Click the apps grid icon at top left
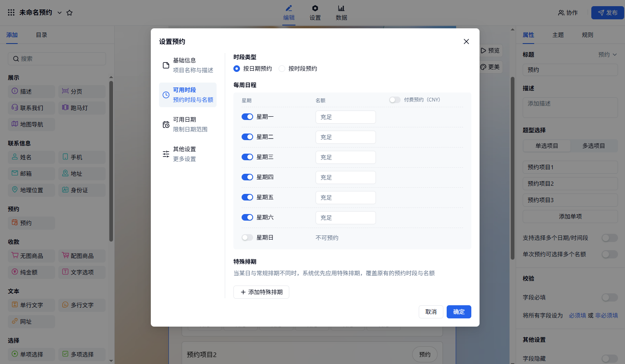The height and width of the screenshot is (364, 625). [11, 13]
